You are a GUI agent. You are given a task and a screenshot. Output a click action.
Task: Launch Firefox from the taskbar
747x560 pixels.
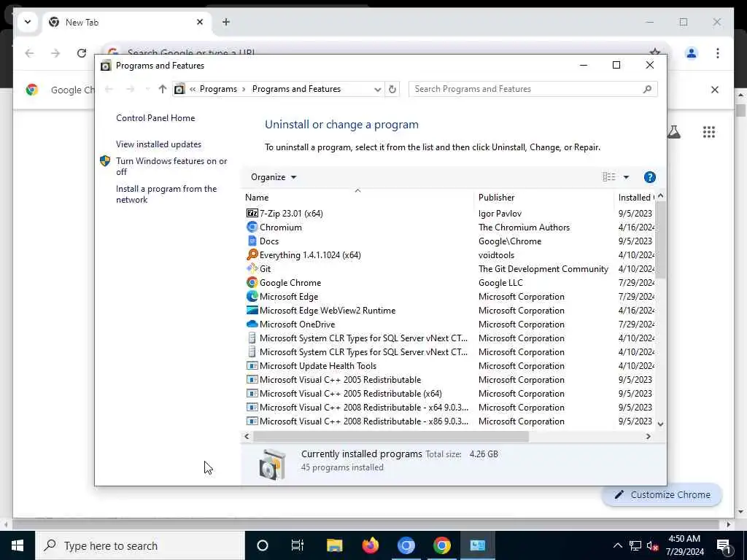(x=370, y=545)
